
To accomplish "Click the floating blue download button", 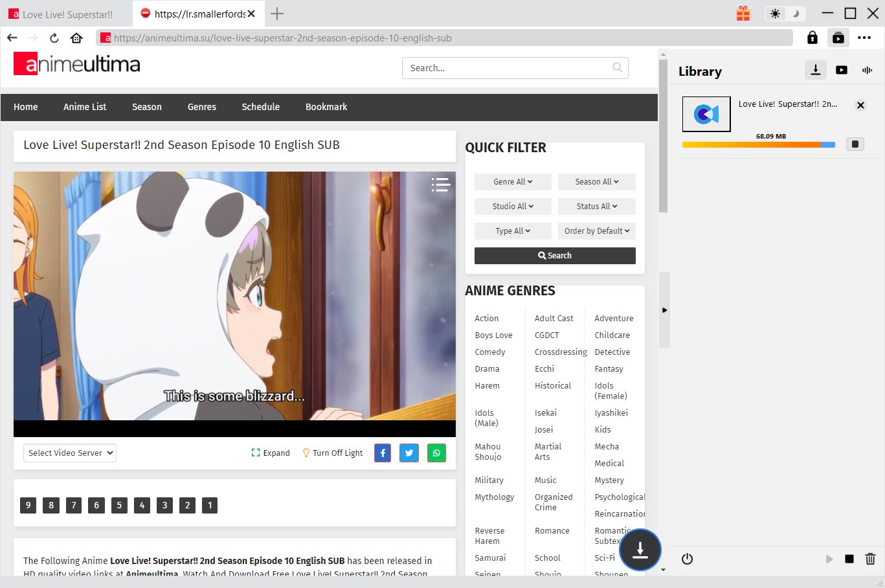I will pyautogui.click(x=640, y=550).
